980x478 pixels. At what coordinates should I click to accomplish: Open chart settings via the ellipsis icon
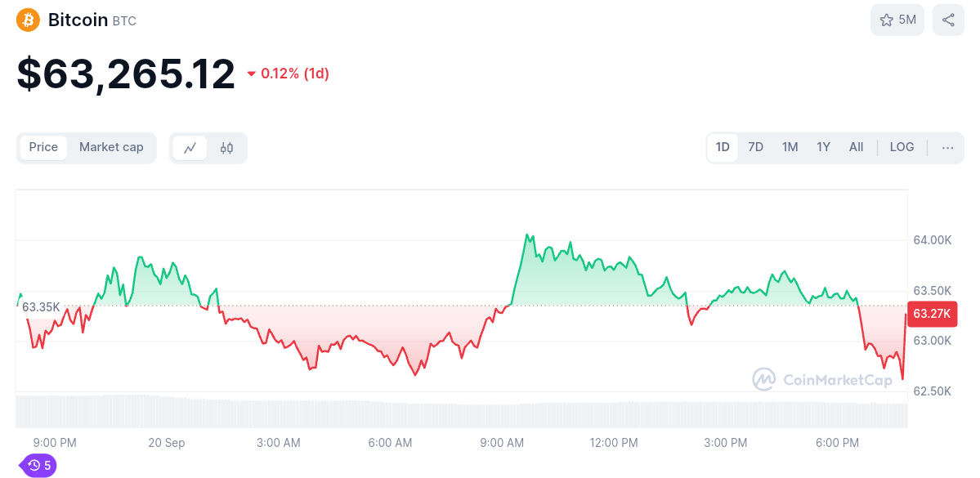(946, 147)
